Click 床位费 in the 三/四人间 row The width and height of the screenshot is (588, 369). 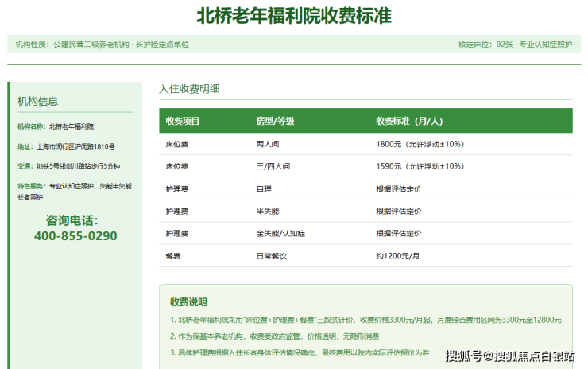[177, 166]
